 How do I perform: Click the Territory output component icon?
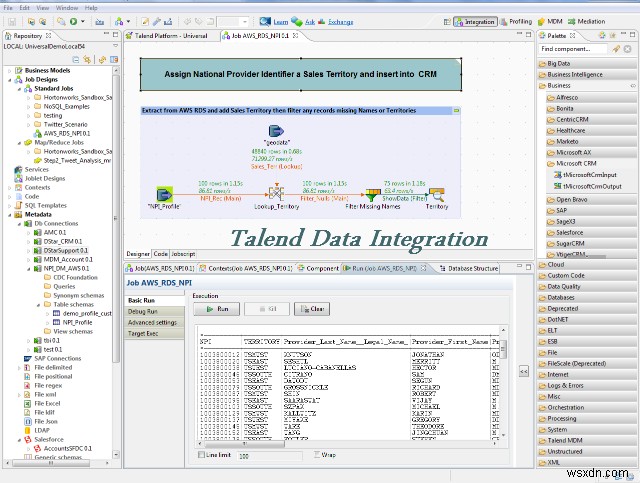[x=436, y=192]
